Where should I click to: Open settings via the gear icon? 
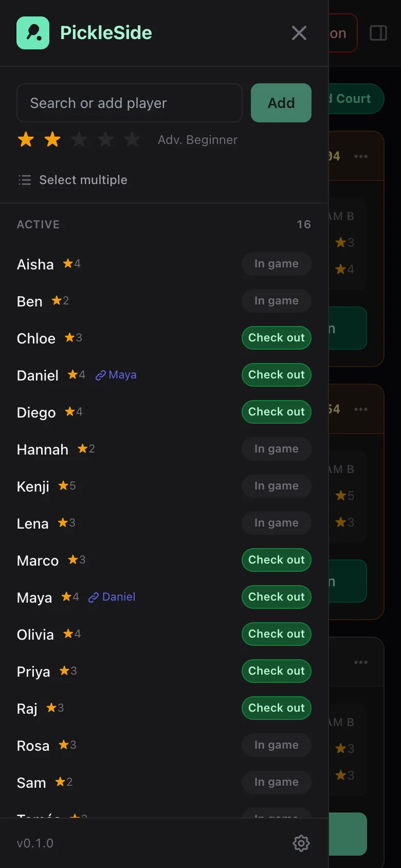[301, 843]
